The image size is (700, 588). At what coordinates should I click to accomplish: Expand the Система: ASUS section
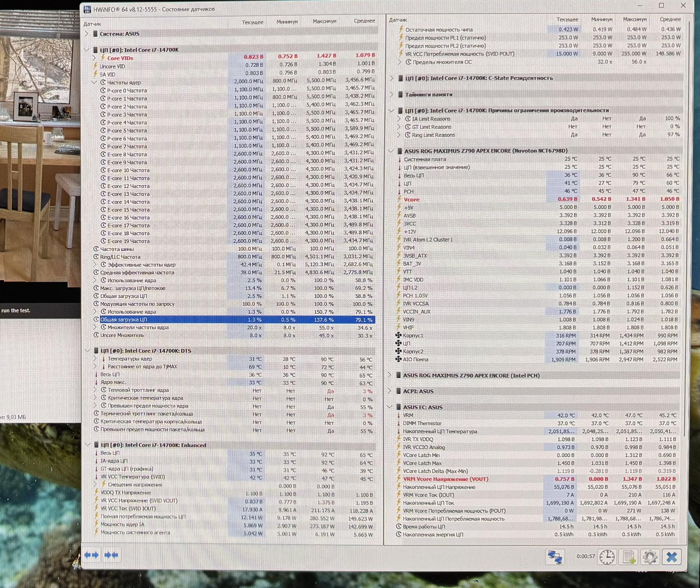pos(86,34)
